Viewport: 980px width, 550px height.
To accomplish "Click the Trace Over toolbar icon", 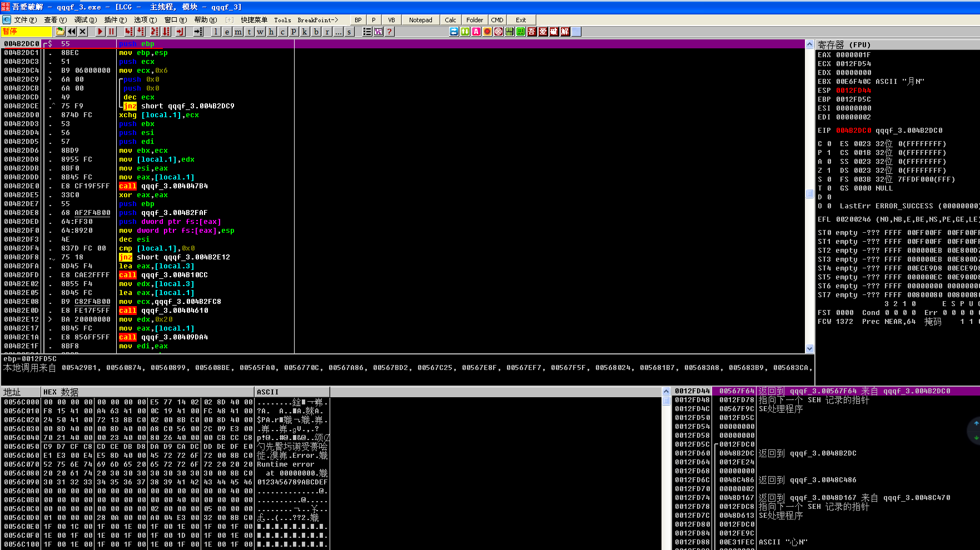I will tap(166, 32).
